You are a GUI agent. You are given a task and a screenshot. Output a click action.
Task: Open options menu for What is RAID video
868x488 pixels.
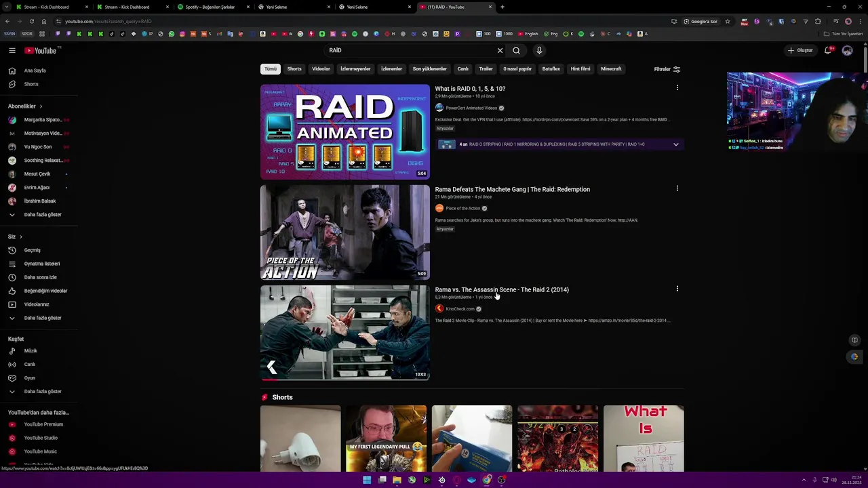click(677, 87)
